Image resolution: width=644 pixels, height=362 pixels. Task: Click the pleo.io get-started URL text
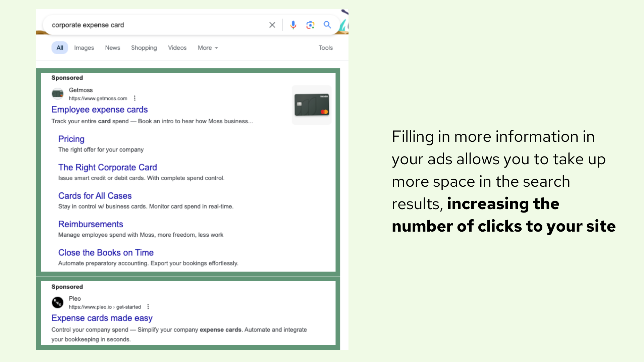click(x=105, y=307)
